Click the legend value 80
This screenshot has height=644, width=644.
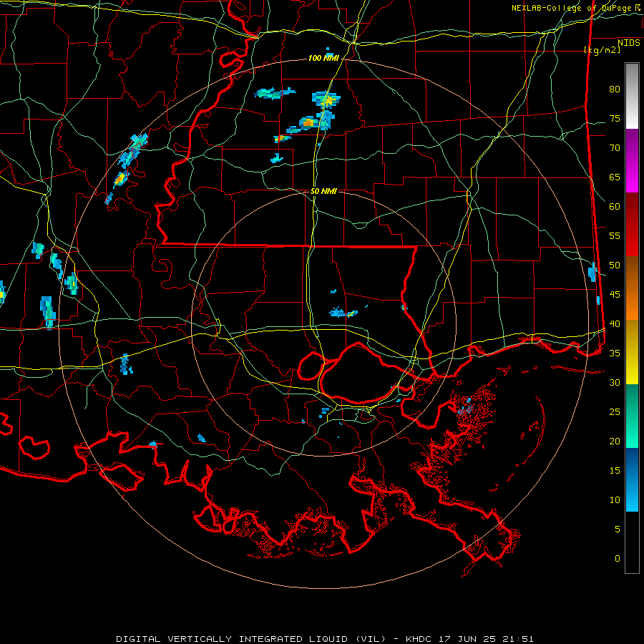(615, 89)
